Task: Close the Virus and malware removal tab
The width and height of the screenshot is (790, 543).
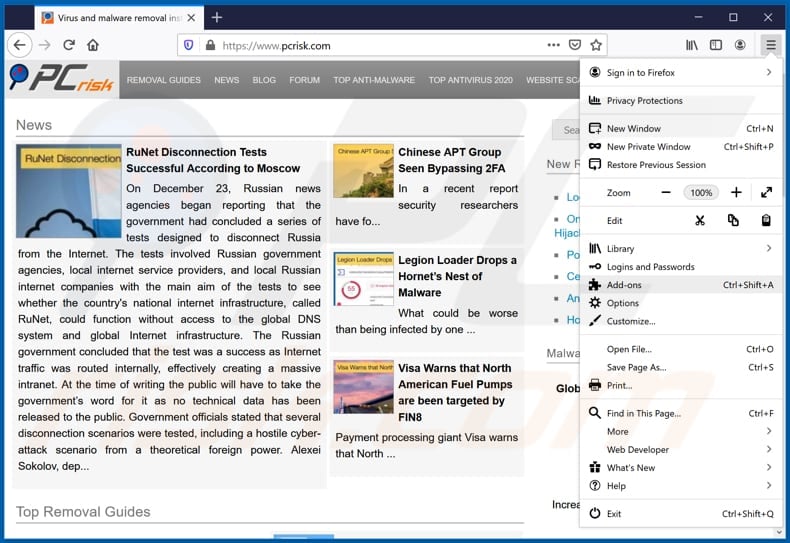Action: [x=191, y=18]
